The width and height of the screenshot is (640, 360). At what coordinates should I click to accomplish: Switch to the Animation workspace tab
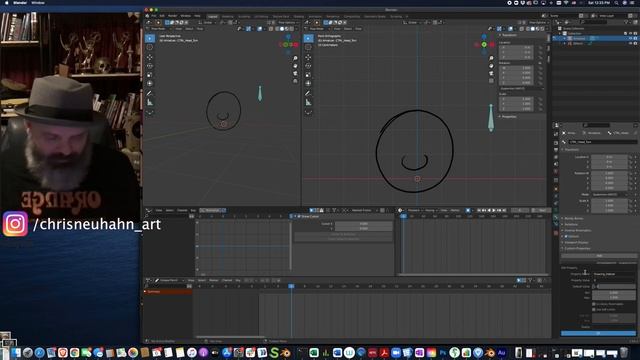point(315,17)
